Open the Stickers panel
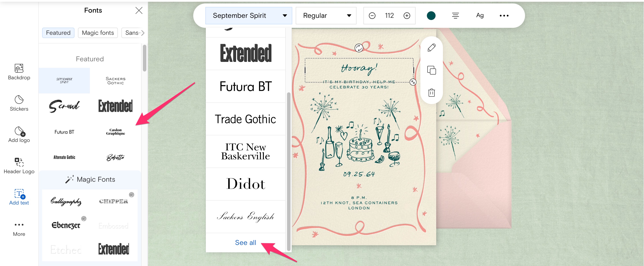This screenshot has height=266, width=644. (x=19, y=103)
